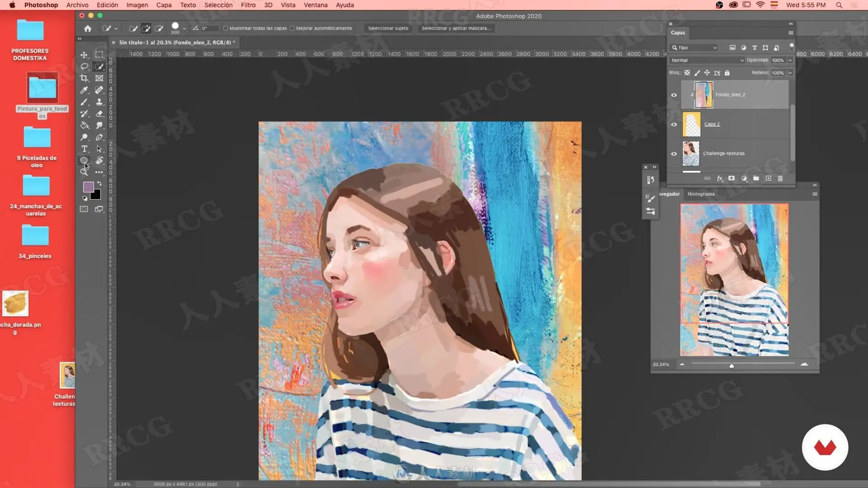Select the Eraser tool
This screenshot has width=868, height=488.
[x=99, y=114]
